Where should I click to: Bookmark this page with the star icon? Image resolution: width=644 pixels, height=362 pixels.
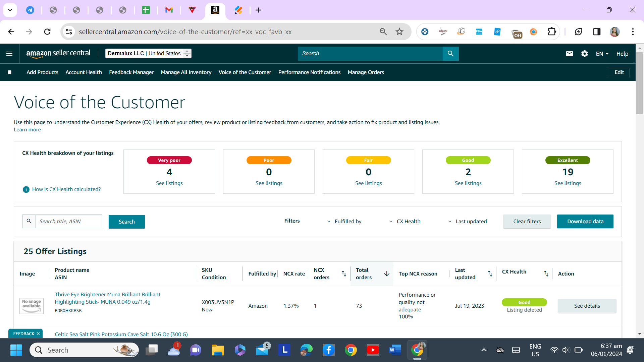399,32
